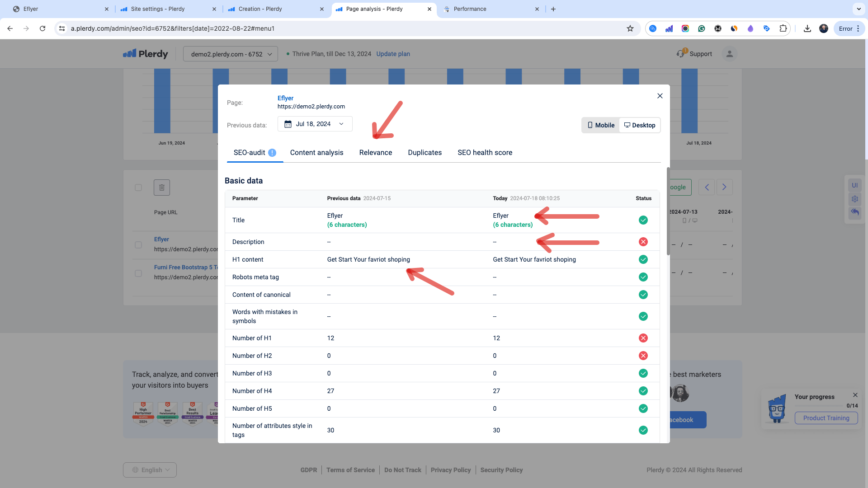Click the Plerdy logo icon top left
This screenshot has width=868, height=488.
131,54
